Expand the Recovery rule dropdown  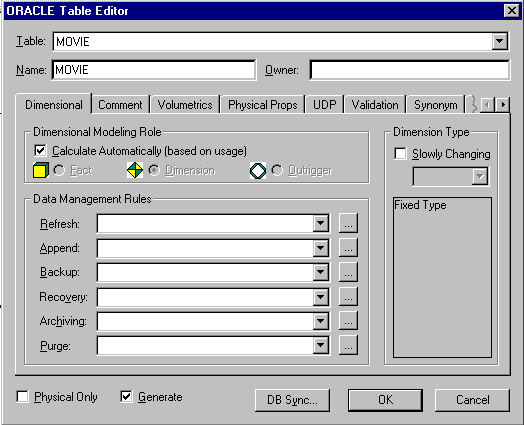coord(320,297)
